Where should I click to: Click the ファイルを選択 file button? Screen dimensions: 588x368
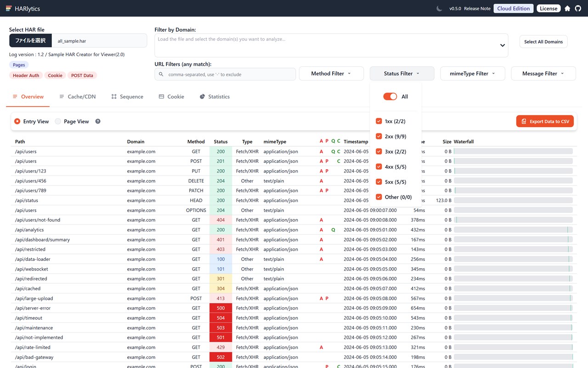click(x=30, y=40)
